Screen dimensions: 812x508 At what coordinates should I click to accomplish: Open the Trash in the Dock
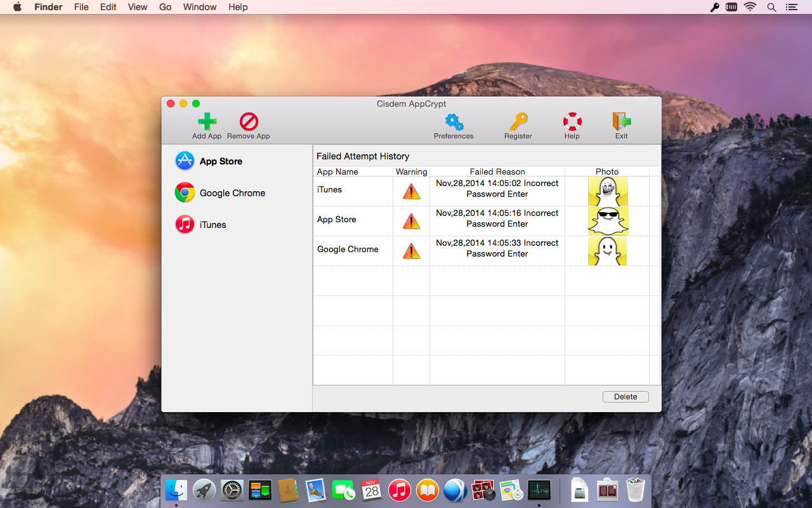click(x=636, y=490)
